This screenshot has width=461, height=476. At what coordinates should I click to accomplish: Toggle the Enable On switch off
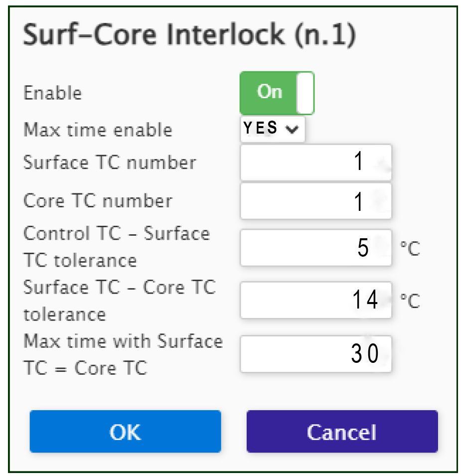coord(277,93)
